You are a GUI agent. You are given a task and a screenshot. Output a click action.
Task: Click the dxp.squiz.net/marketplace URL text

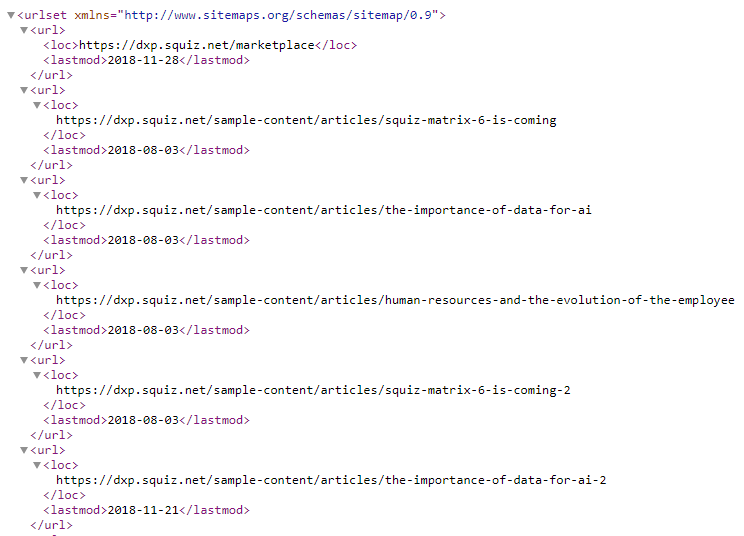point(197,45)
